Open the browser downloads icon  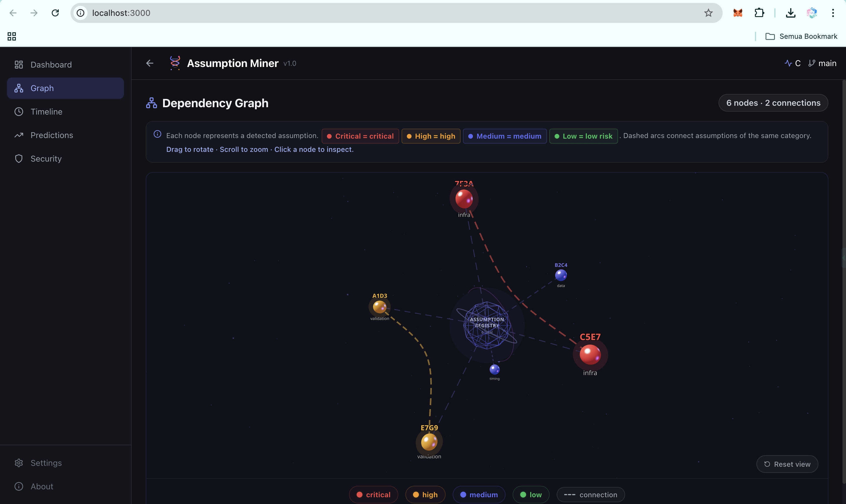(791, 13)
